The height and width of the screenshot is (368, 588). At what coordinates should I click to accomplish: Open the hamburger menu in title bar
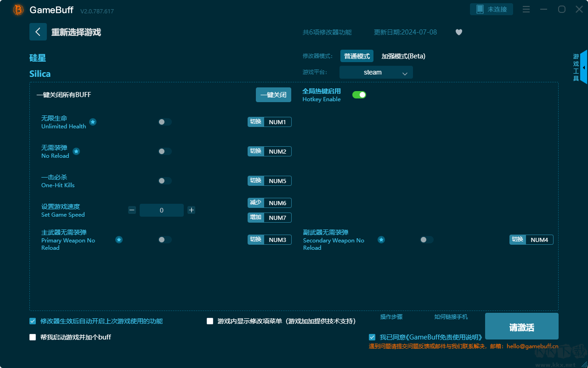pos(526,10)
